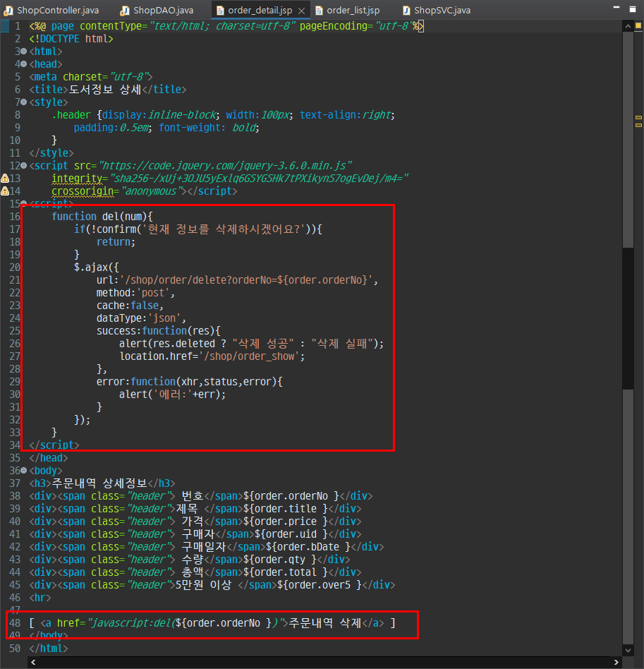Screen dimensions: 644x669
Task: Click ${order.qty } on line 43
Action: coord(280,560)
